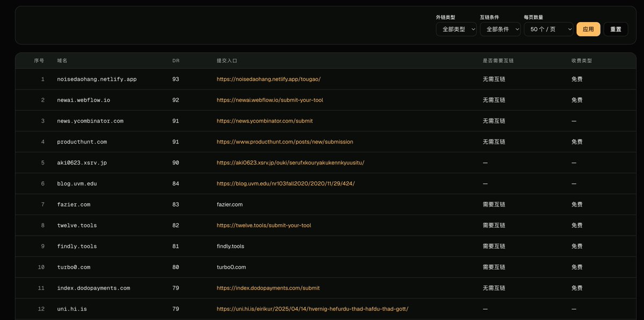Screen dimensions: 644x320
Task: Select domain cell noisedaohang.netlify.app
Action: pos(97,79)
